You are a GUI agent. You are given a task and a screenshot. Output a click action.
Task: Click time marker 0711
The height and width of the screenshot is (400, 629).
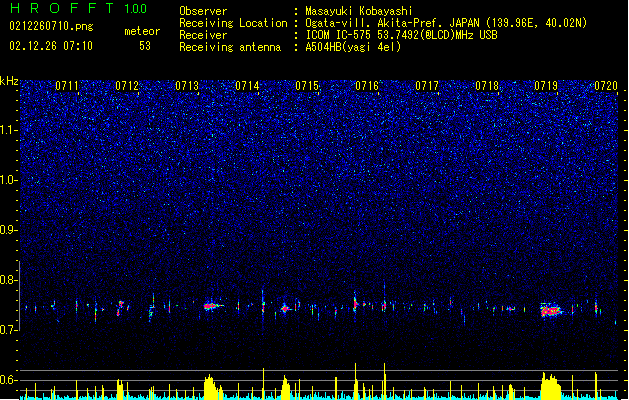click(67, 86)
